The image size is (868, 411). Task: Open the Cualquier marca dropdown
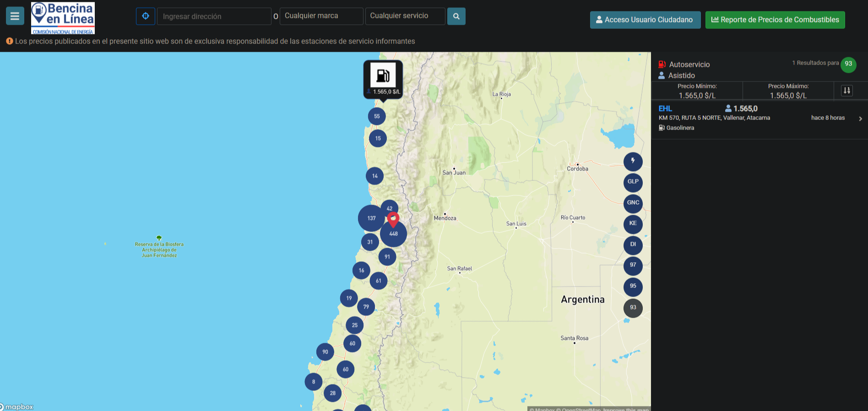click(x=321, y=16)
